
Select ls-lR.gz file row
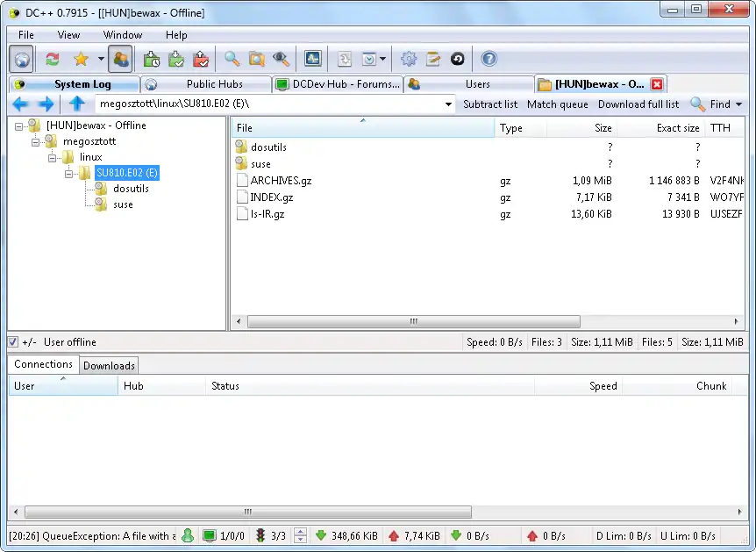488,214
